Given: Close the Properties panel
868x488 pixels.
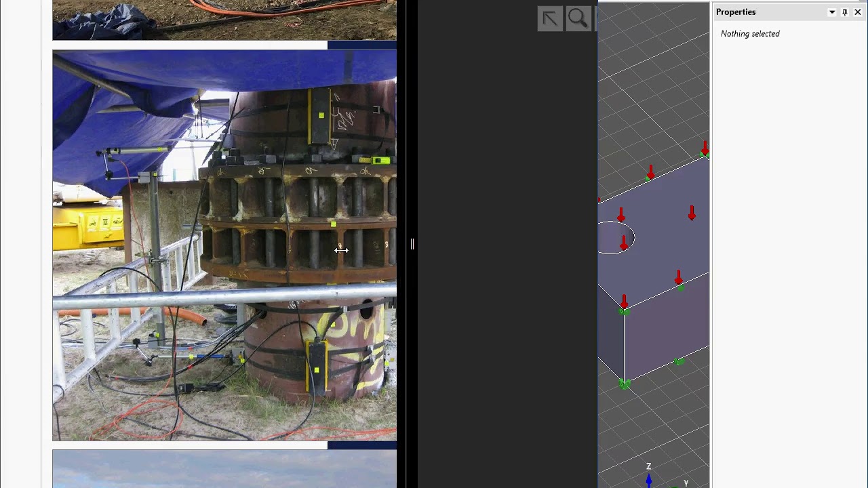Looking at the screenshot, I should pyautogui.click(x=857, y=12).
